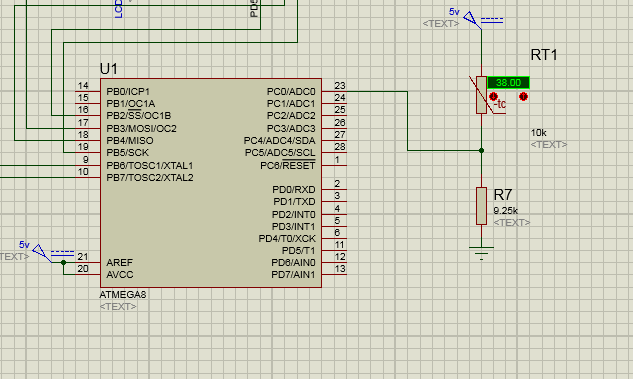This screenshot has height=379, width=633.
Task: Click the R7 reference label
Action: tap(503, 195)
